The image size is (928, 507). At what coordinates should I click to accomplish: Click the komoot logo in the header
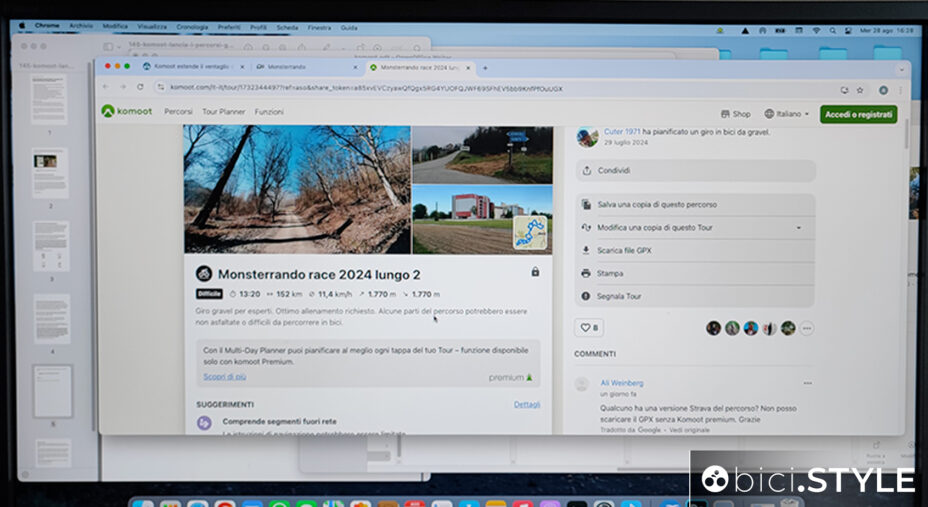127,111
